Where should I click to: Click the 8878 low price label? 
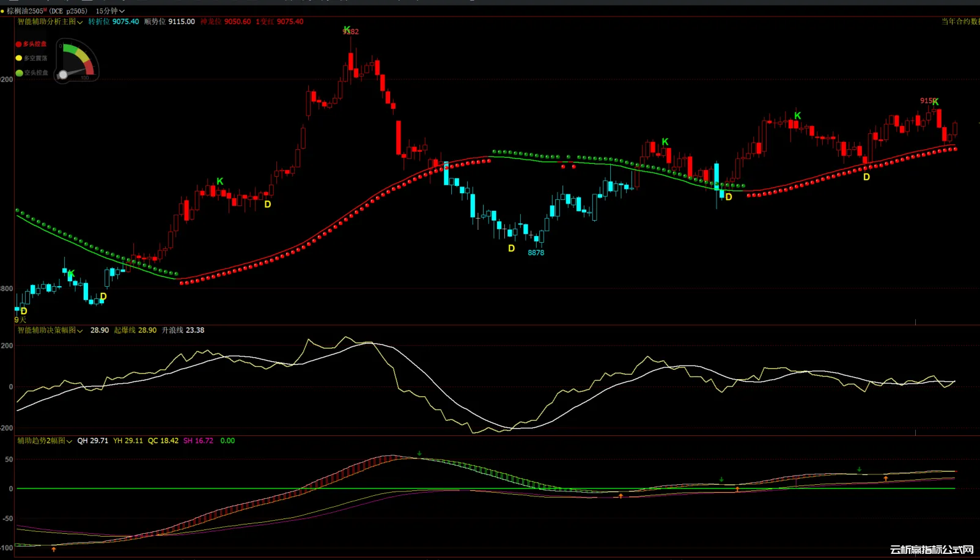(x=536, y=252)
